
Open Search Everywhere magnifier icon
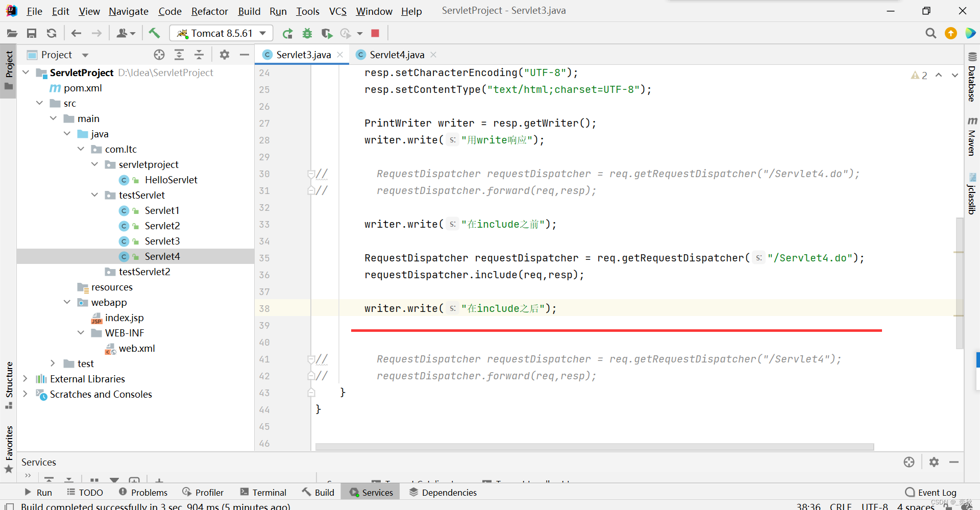point(931,33)
